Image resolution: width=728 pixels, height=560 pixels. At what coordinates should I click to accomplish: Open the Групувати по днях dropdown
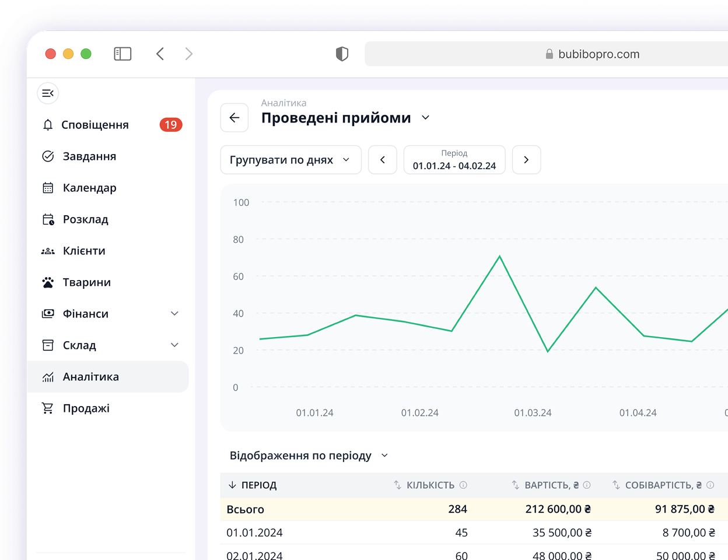tap(290, 160)
